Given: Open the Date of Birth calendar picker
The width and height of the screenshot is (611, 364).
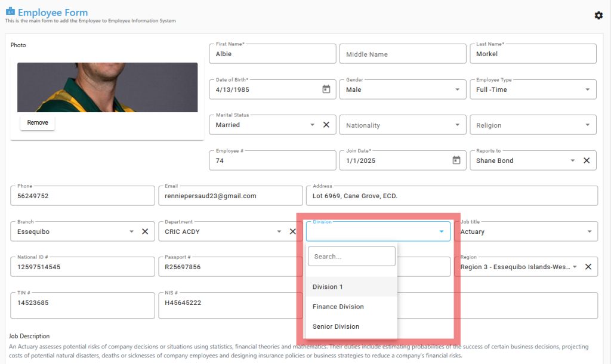Looking at the screenshot, I should 326,90.
